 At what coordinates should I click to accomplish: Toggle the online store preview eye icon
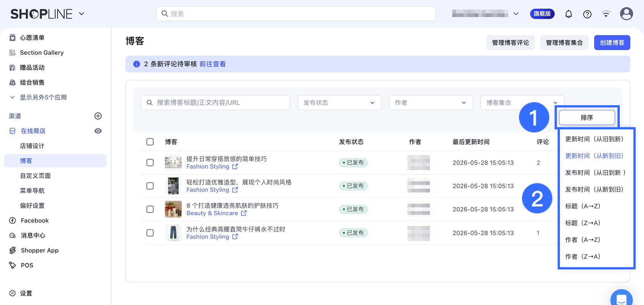tap(98, 131)
